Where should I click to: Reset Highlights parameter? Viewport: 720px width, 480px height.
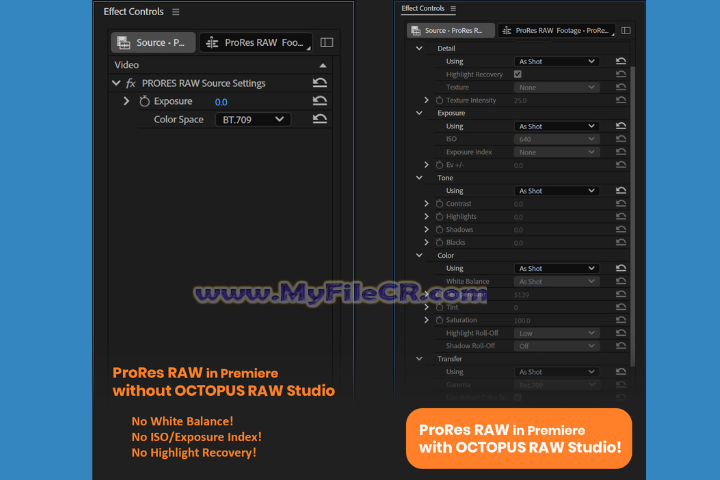(x=621, y=216)
